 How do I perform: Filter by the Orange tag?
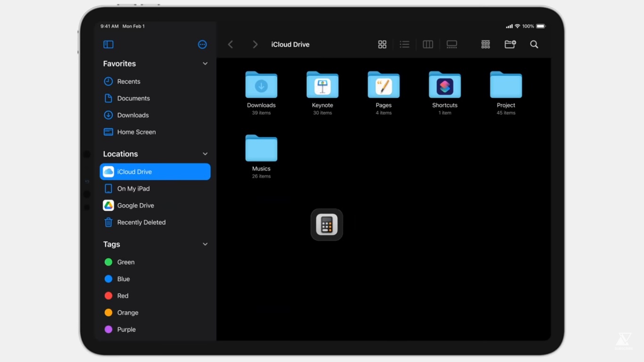(127, 313)
